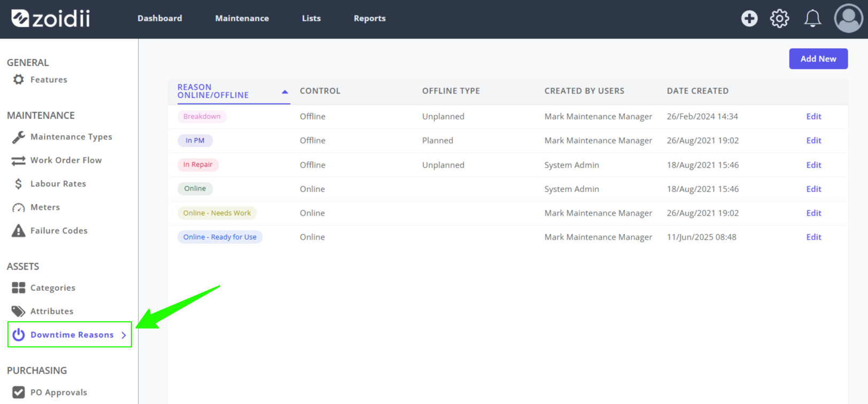Click the Attributes tags icon
Screen dimensions: 868x404
pos(19,311)
